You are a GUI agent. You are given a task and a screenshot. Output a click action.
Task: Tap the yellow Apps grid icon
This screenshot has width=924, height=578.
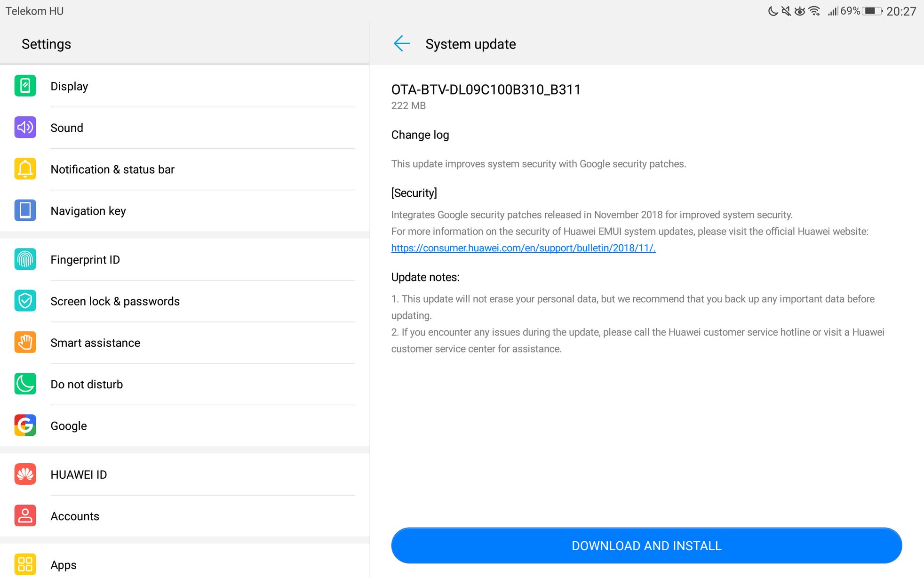(x=25, y=565)
